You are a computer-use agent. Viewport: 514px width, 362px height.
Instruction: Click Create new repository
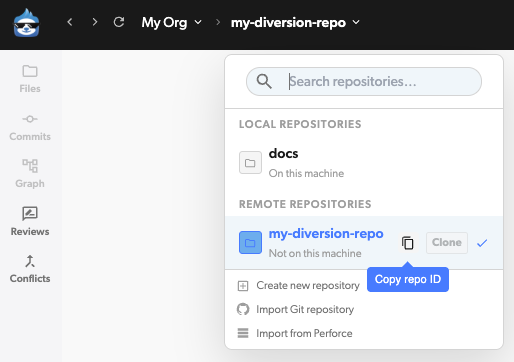pos(308,285)
